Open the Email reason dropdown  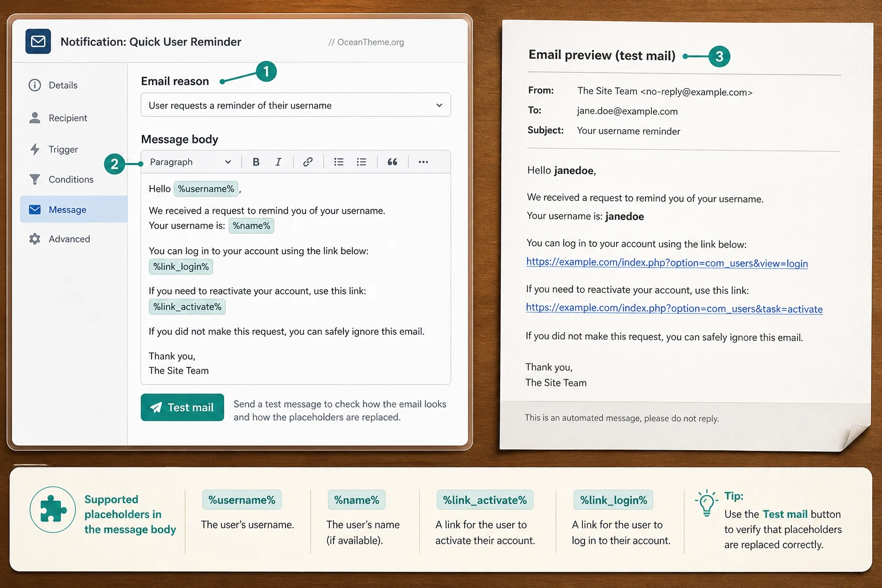pyautogui.click(x=296, y=105)
